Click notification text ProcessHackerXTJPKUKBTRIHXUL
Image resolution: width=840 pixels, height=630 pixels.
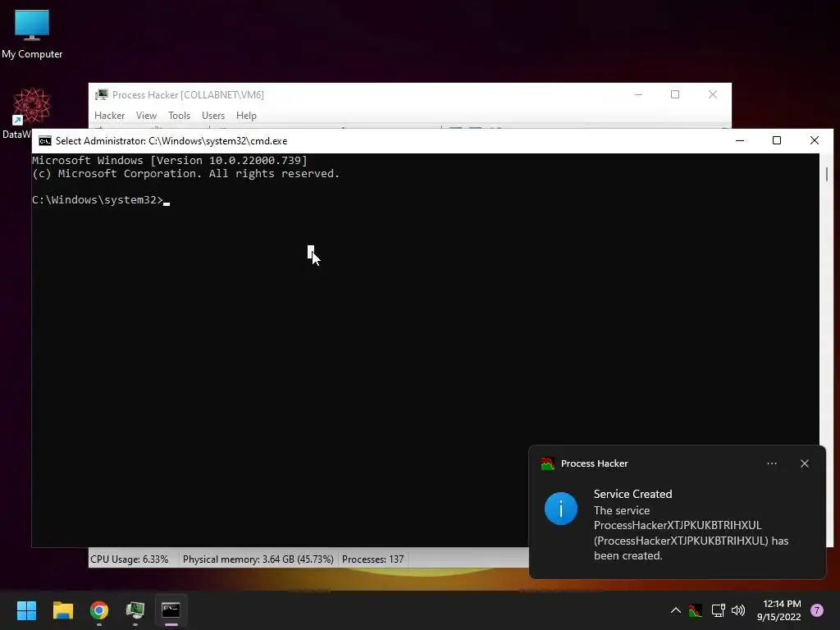click(x=678, y=525)
